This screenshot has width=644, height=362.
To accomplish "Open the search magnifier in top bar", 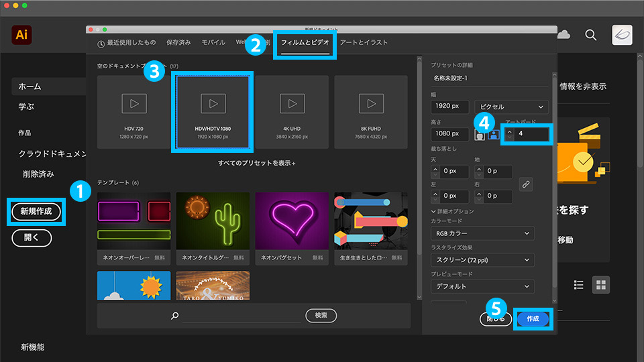I will click(x=590, y=36).
